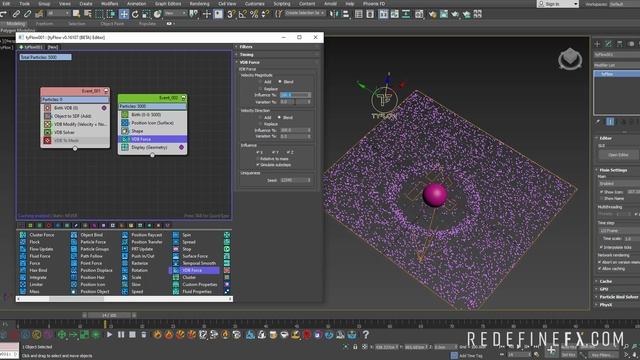Toggle percent snap in main toolbar
This screenshot has width=640, height=360.
click(254, 14)
